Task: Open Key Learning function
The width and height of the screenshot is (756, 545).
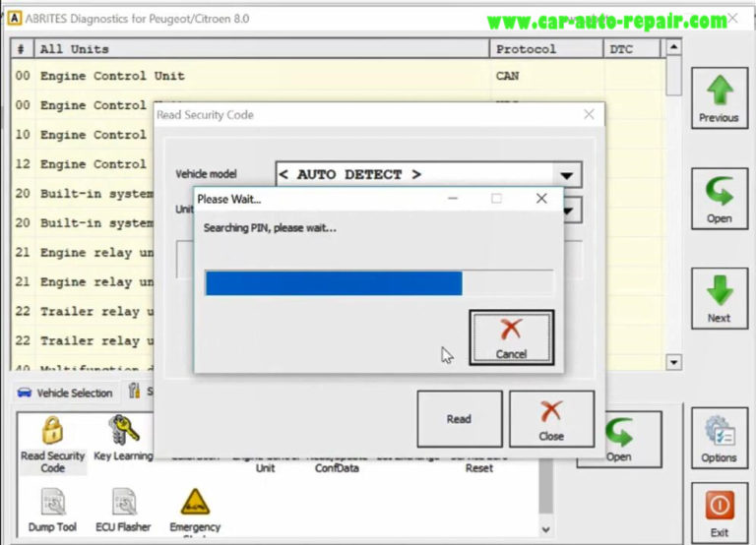Action: pyautogui.click(x=123, y=438)
